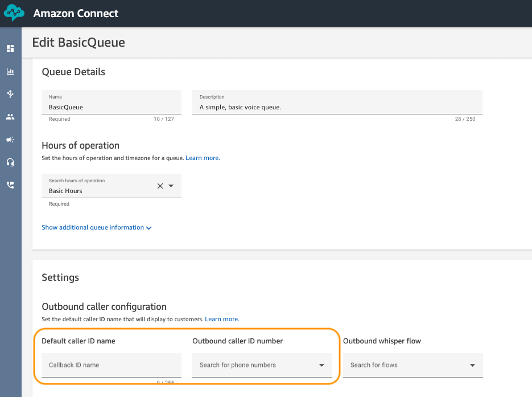
Task: Clear the Basic Hours selection
Action: pos(160,186)
